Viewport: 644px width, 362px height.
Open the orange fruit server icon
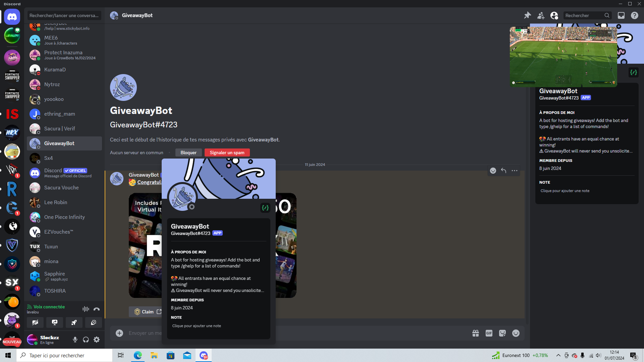click(12, 302)
